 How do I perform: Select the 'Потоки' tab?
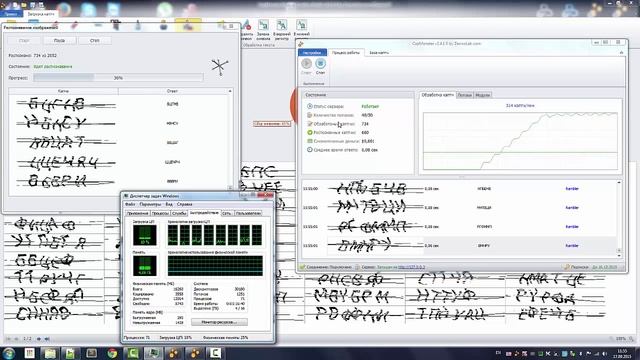coord(464,95)
